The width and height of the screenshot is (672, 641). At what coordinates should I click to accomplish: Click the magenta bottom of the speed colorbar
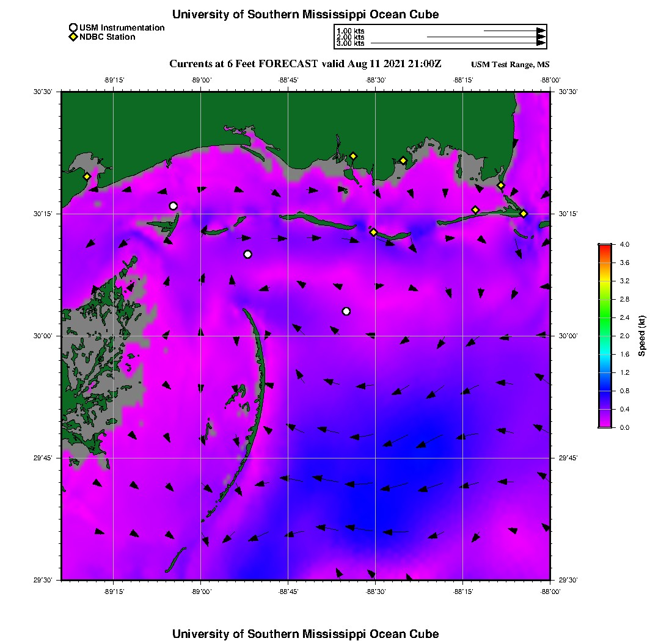click(x=605, y=425)
